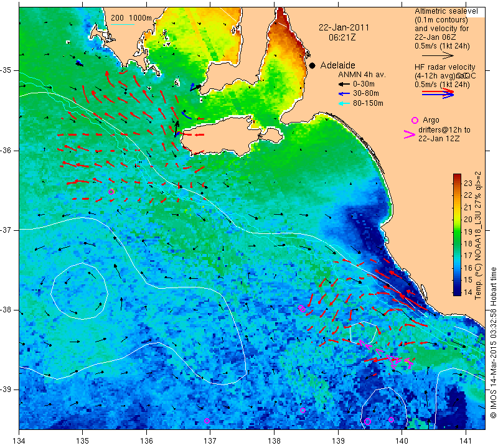This screenshot has width=498, height=448.
Task: Click the '141' longitude axis label
Action: click(x=466, y=441)
